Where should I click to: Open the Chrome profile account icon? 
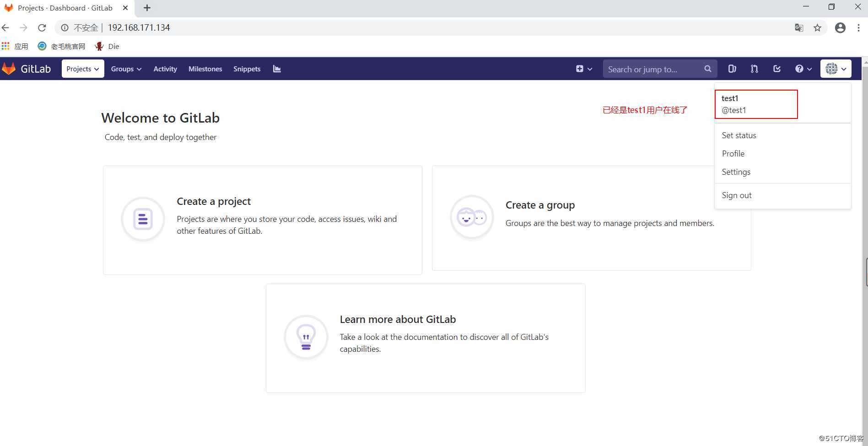pos(840,27)
